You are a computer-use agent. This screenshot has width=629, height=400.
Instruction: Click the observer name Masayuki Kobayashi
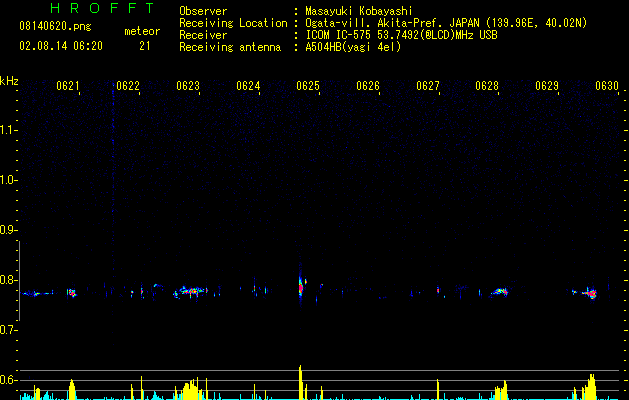tap(359, 11)
